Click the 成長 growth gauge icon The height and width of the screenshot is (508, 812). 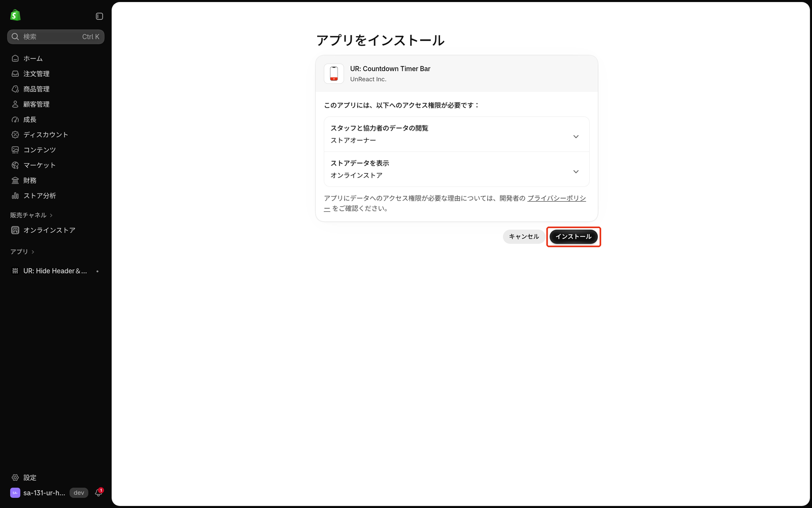15,119
